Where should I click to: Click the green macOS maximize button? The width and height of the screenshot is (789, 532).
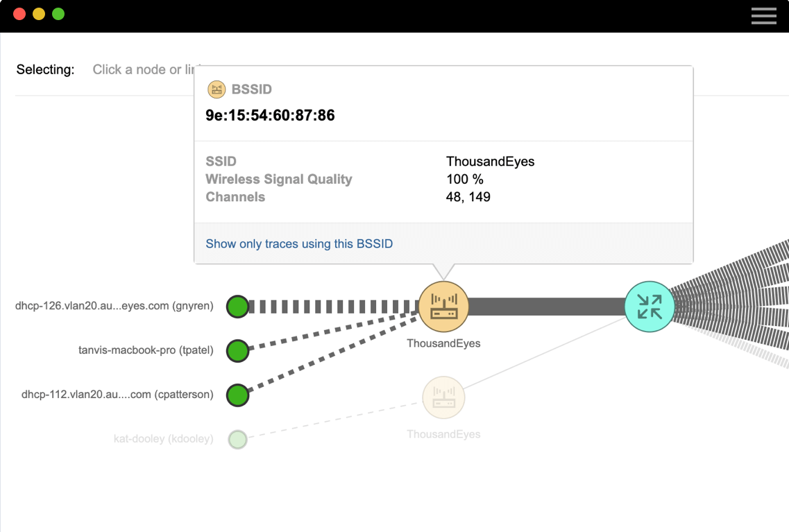tap(58, 14)
